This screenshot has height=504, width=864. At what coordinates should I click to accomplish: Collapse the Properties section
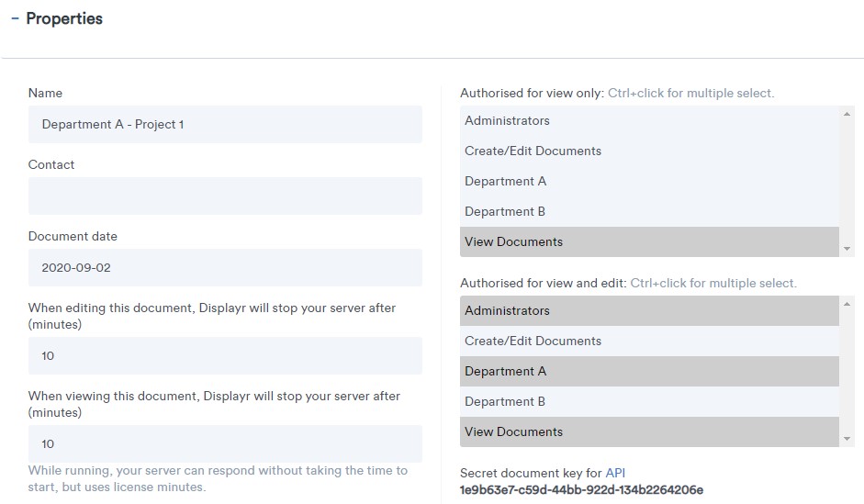tap(15, 18)
